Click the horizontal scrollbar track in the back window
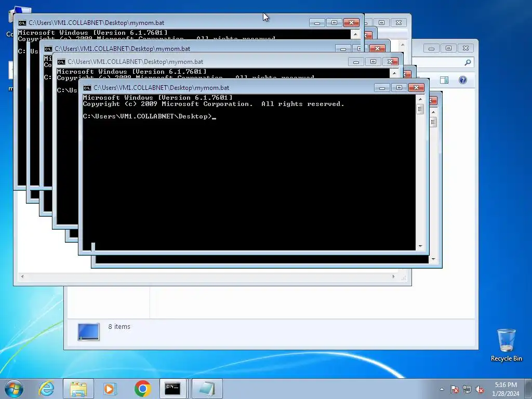Image resolution: width=532 pixels, height=399 pixels. (x=208, y=276)
